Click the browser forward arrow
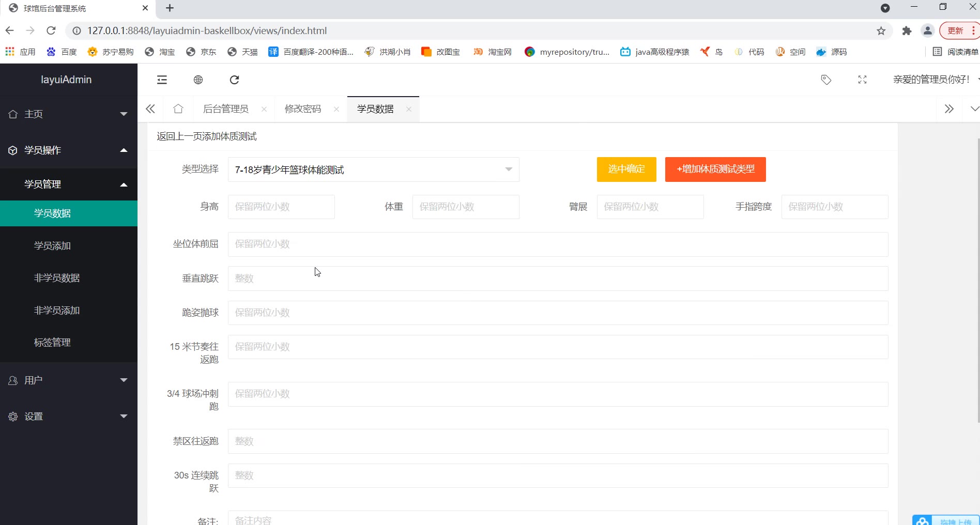Viewport: 980px width, 525px height. (x=30, y=30)
